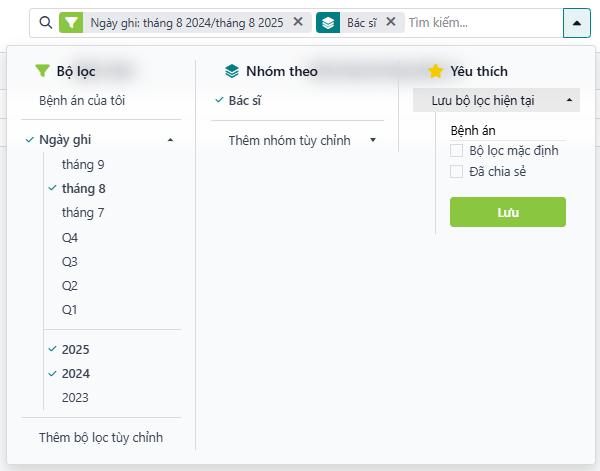Image resolution: width=600 pixels, height=471 pixels.
Task: Click Thêm bộ lọc tùy chỉnh
Action: point(100,437)
